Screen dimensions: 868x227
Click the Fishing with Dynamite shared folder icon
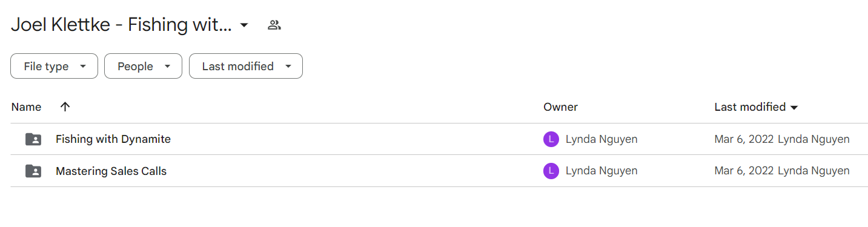click(33, 139)
